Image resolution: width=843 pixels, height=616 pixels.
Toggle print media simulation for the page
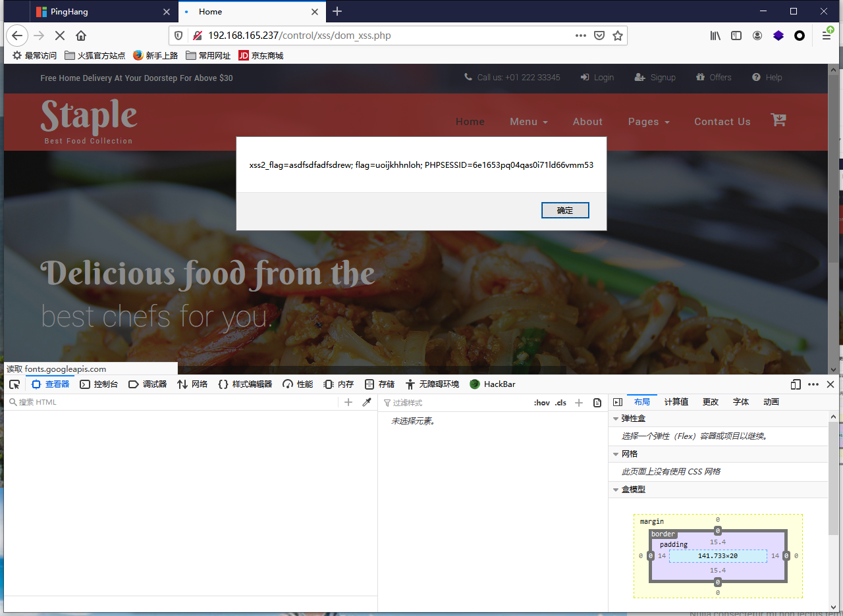click(597, 403)
